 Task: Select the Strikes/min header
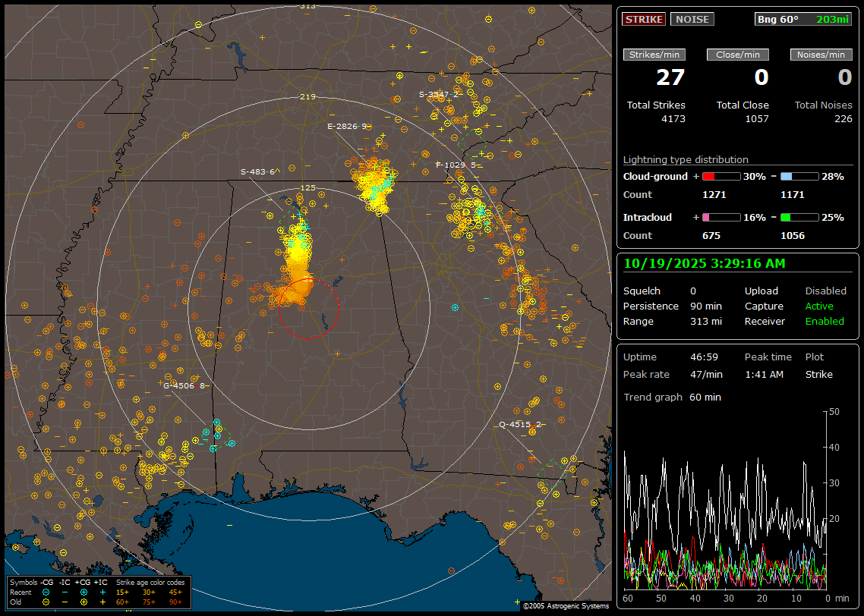click(654, 55)
